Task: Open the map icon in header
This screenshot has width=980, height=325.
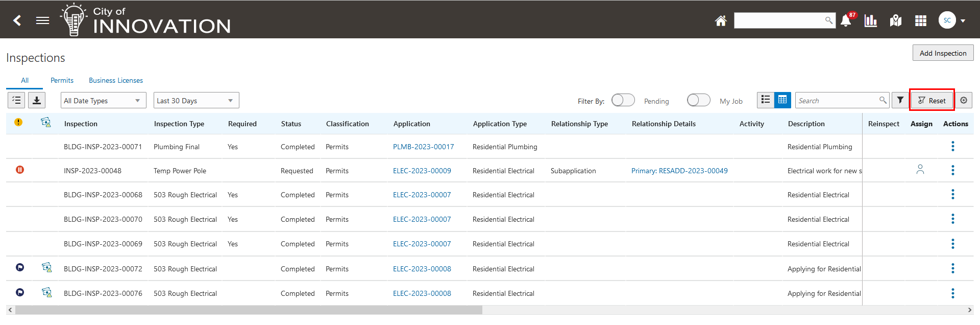Action: [x=895, y=20]
